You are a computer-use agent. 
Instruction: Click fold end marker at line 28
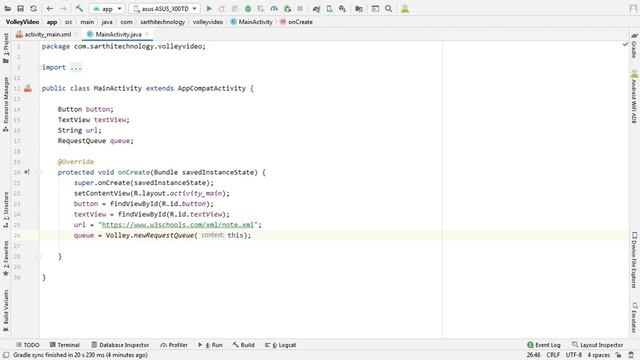[x=40, y=256]
